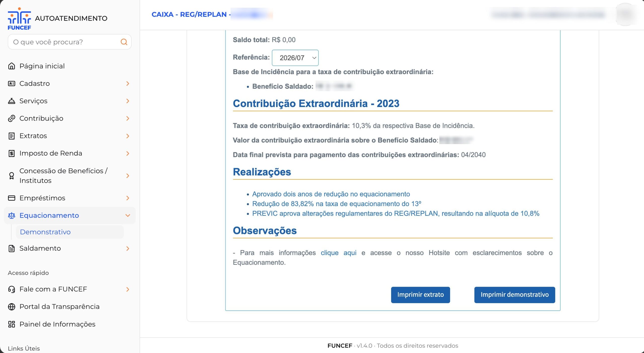Click the FUNCEF logo
This screenshot has width=644, height=353.
(19, 19)
